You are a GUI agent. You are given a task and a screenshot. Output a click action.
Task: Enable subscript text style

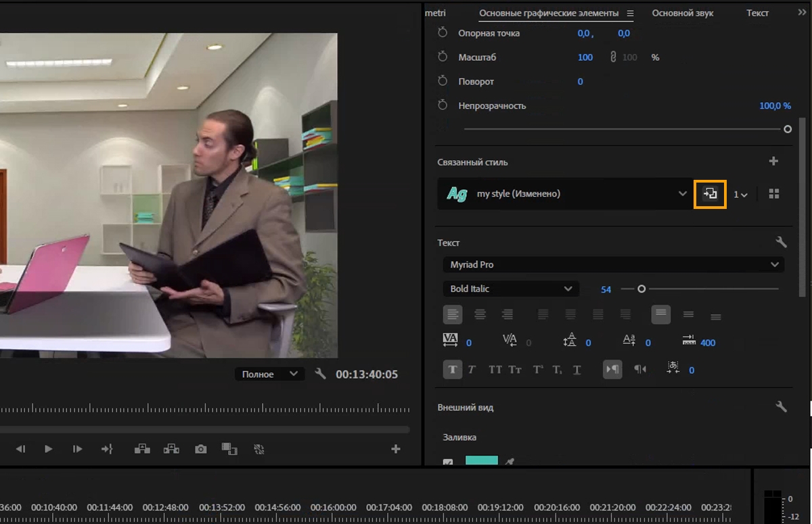pos(557,370)
